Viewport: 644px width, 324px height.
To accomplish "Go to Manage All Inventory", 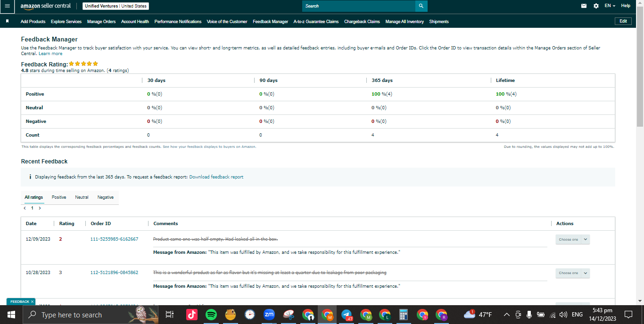I will pos(405,22).
